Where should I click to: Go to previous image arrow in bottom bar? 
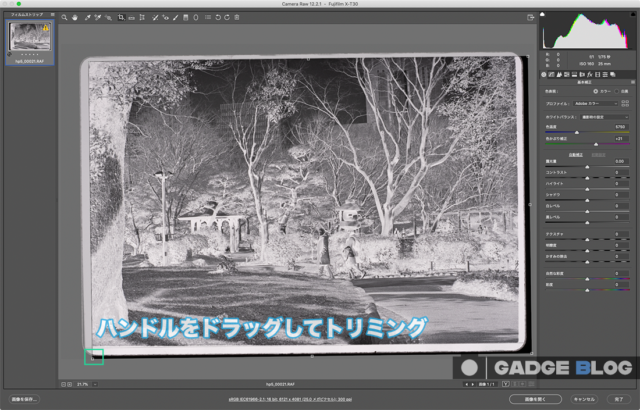pos(467,384)
